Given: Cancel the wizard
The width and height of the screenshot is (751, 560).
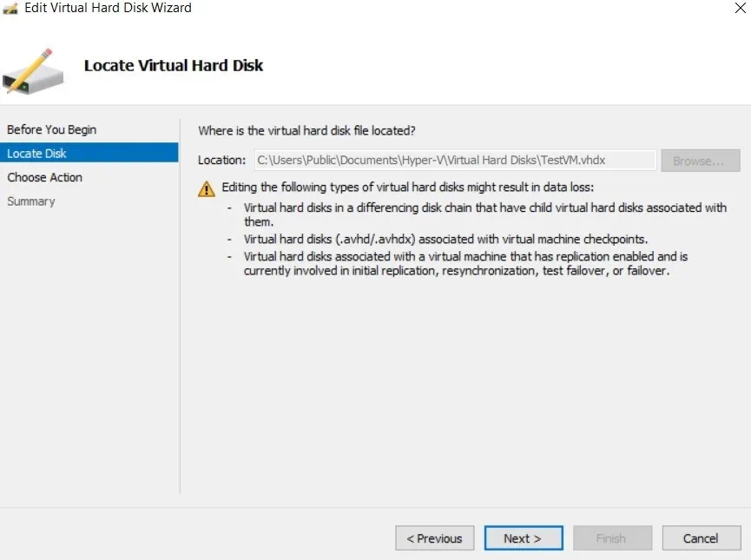Looking at the screenshot, I should tap(701, 538).
